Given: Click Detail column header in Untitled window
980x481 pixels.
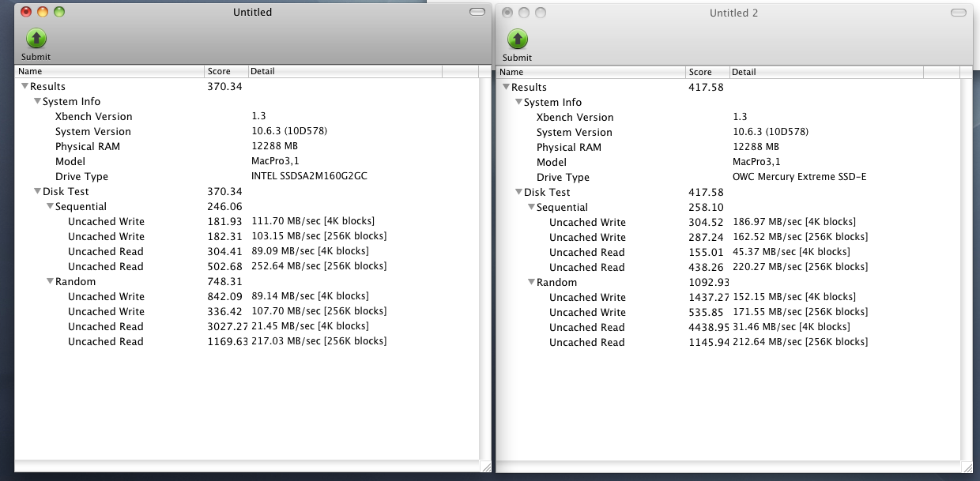Looking at the screenshot, I should [x=345, y=71].
